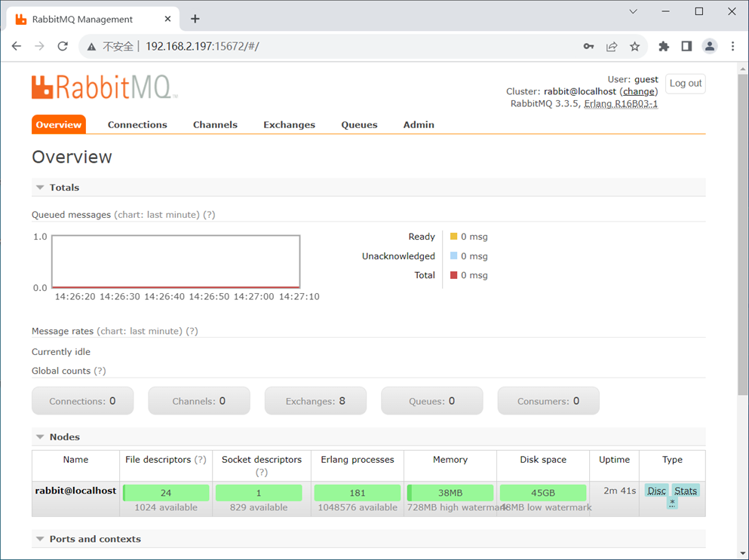Click Queues: 0 count button
Viewport: 749px width, 560px height.
click(x=431, y=401)
